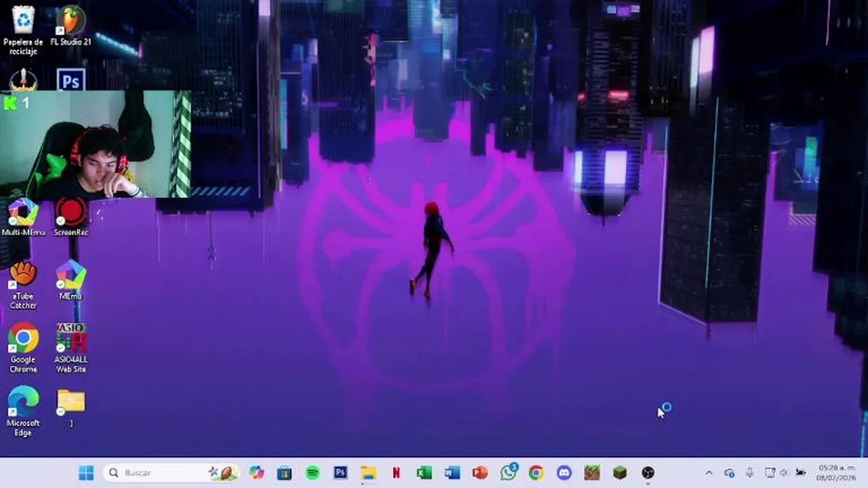This screenshot has width=868, height=488.
Task: Open Copilot from the taskbar
Action: (256, 472)
